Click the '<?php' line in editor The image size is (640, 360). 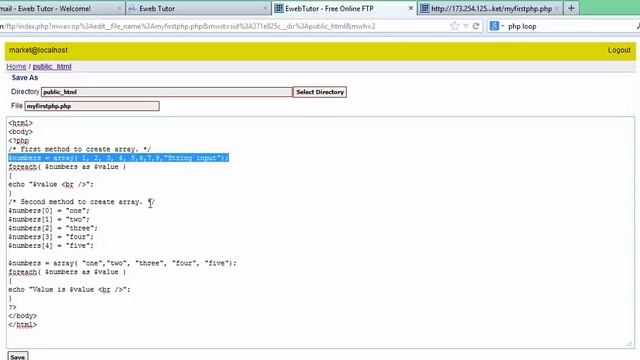point(19,140)
